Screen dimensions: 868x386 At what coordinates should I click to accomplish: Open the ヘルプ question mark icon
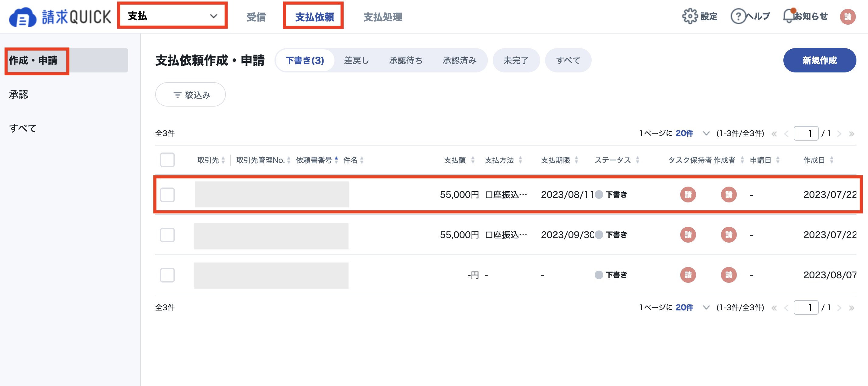(x=738, y=16)
